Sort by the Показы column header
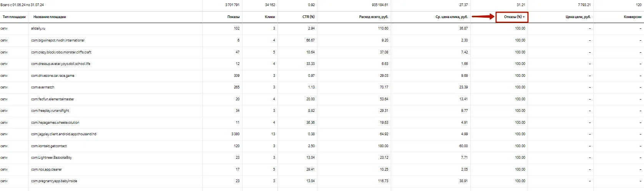Viewport: 644px width, 191px height. 233,17
